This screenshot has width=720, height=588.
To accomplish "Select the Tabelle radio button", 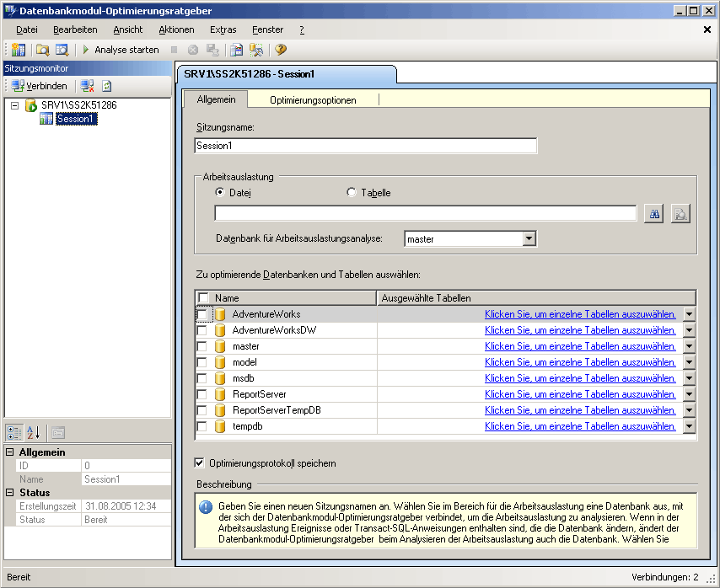I will (352, 191).
